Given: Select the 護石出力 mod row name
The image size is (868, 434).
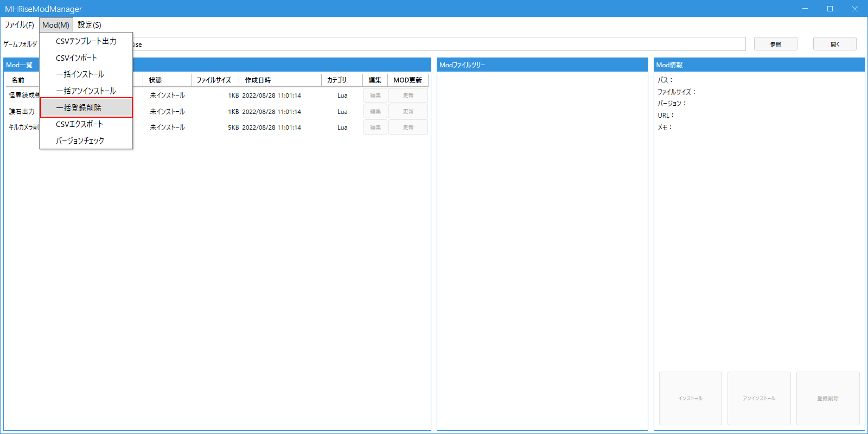Looking at the screenshot, I should point(22,112).
